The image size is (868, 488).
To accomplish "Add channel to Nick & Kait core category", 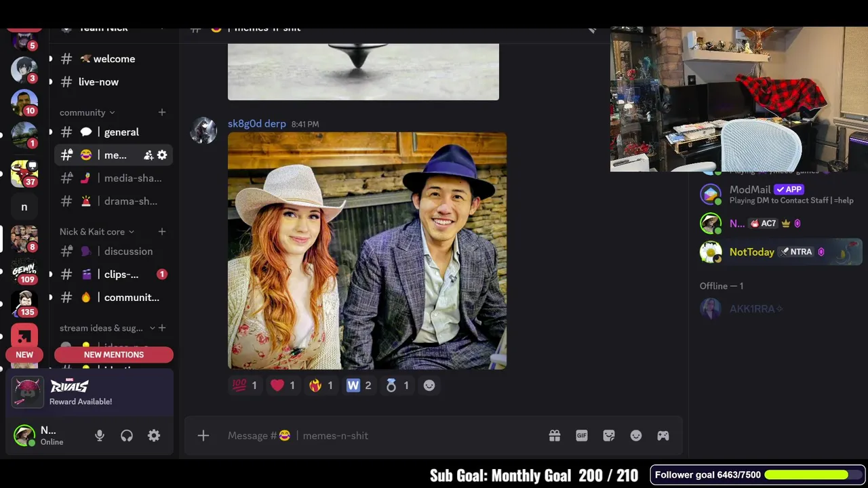I will 162,232.
